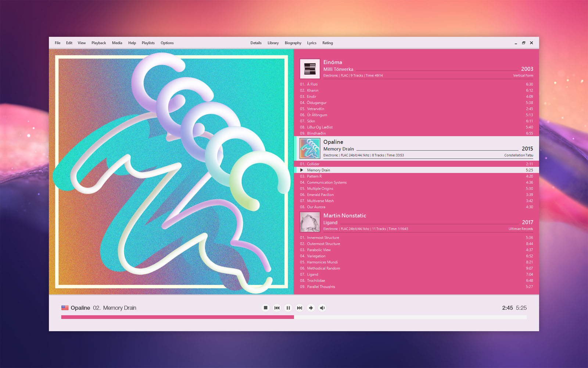Click the Einóma album cover thumbnail
The width and height of the screenshot is (588, 368).
(310, 69)
